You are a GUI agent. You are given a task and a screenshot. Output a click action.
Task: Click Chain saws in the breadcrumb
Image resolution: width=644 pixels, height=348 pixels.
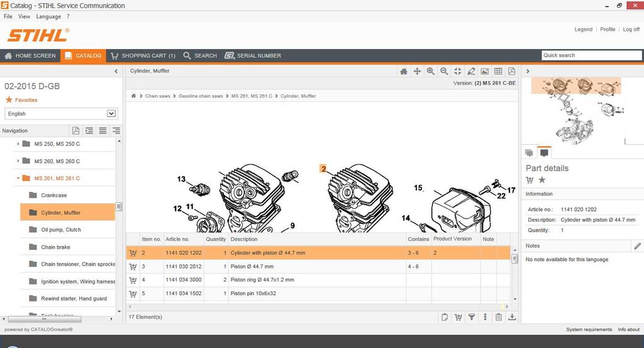click(157, 96)
